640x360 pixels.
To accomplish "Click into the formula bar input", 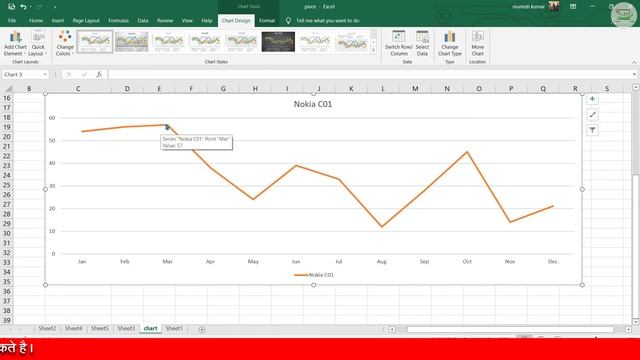I will coord(369,74).
